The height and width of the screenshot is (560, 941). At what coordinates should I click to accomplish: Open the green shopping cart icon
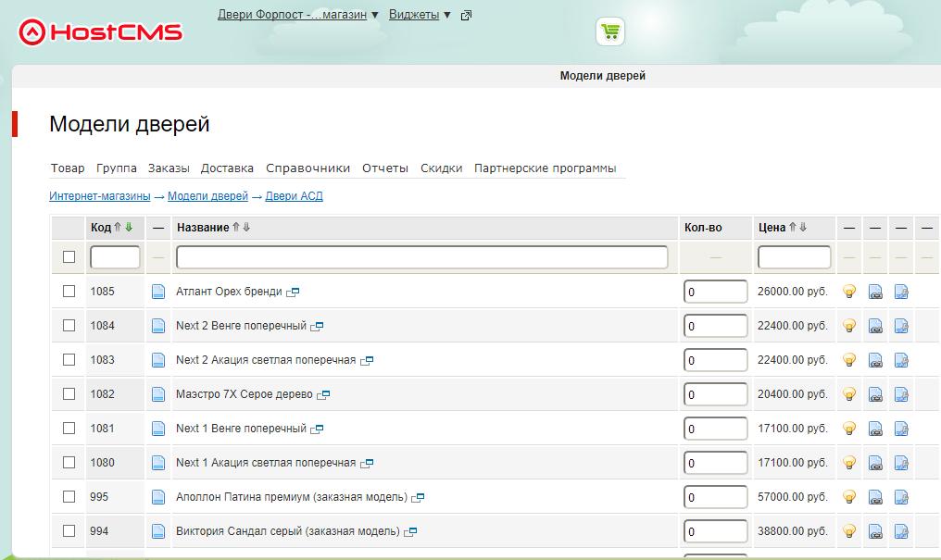(x=610, y=31)
